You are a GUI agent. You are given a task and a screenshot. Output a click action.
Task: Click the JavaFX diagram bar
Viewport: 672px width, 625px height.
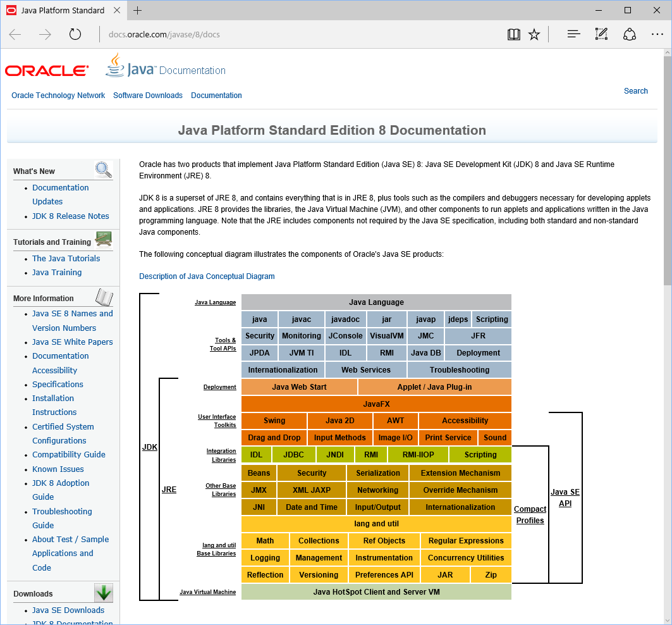tap(376, 404)
